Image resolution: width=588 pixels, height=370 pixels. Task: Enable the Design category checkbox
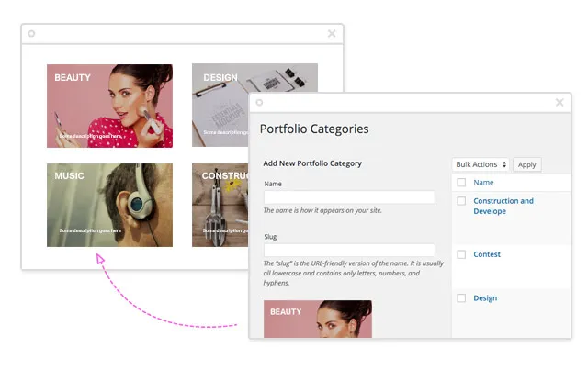click(461, 298)
